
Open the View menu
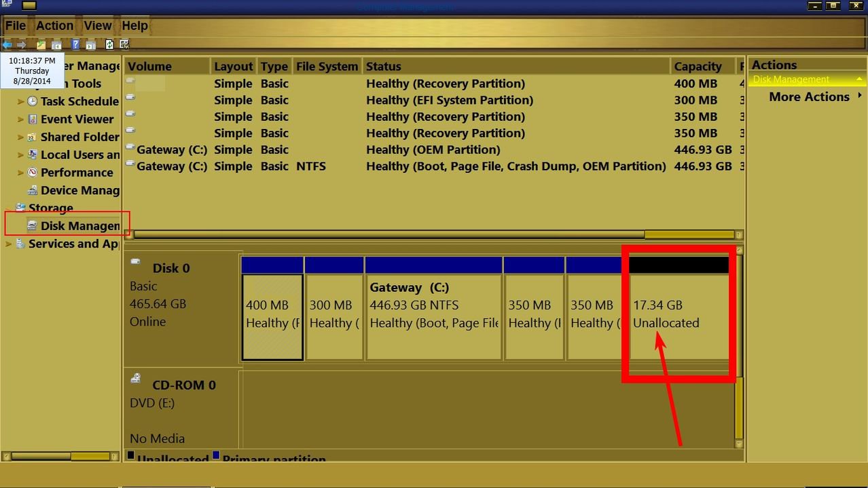(97, 25)
